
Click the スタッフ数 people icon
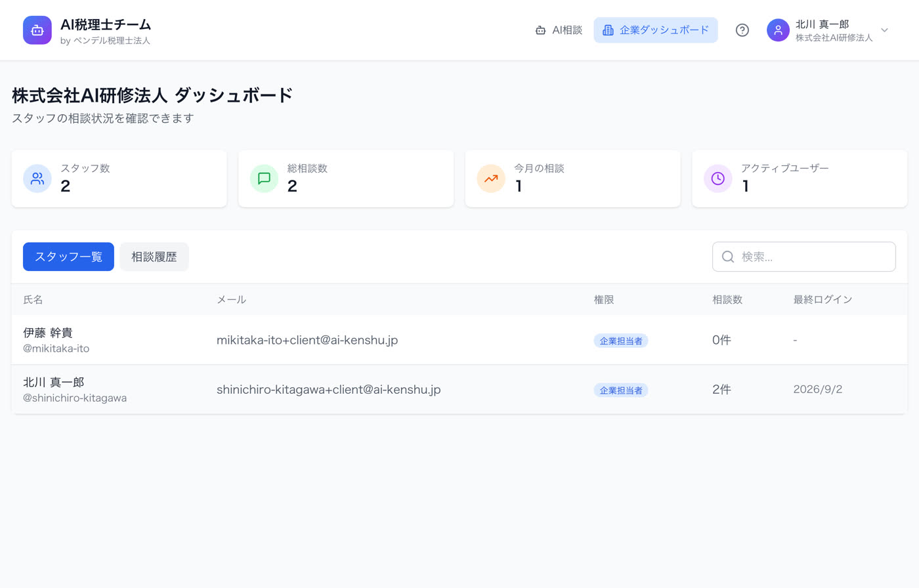tap(37, 178)
